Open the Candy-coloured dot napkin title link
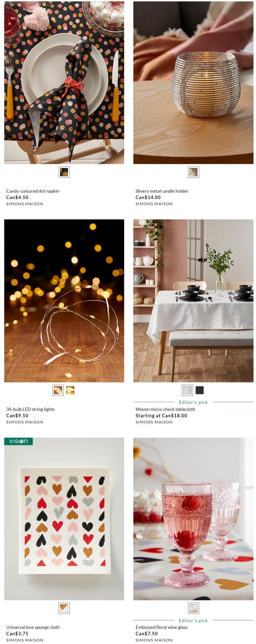 coord(33,191)
